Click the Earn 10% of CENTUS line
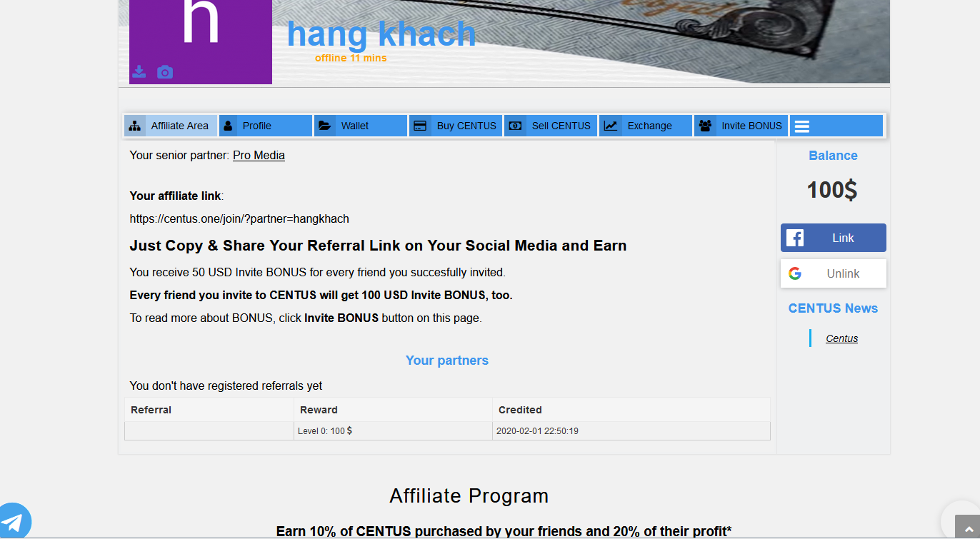Viewport: 980px width, 539px height. pyautogui.click(x=504, y=531)
